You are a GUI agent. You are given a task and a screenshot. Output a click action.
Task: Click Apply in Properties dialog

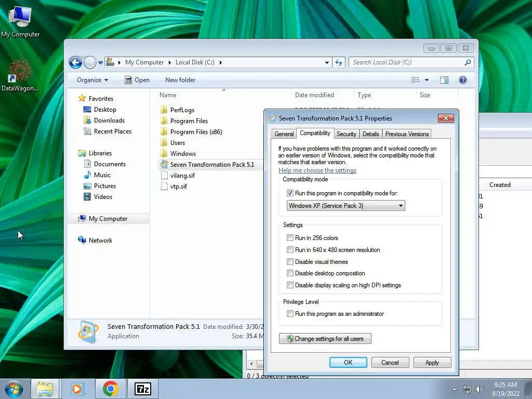tap(432, 362)
